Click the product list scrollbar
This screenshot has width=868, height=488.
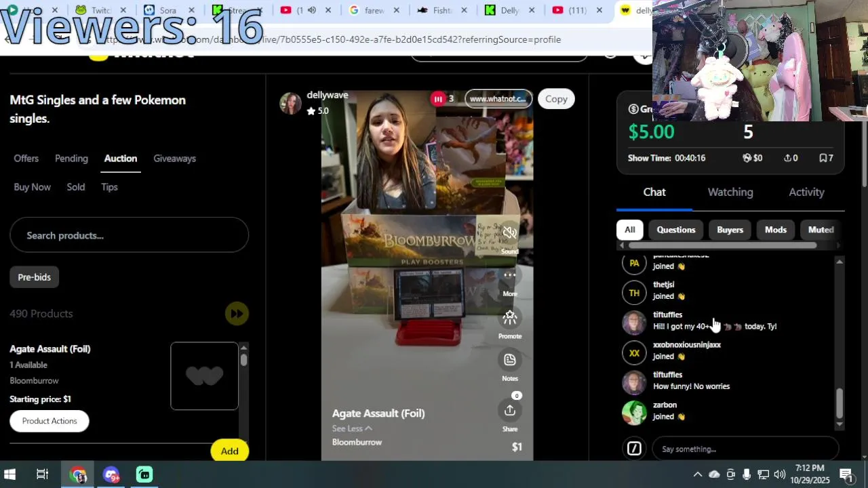(243, 361)
